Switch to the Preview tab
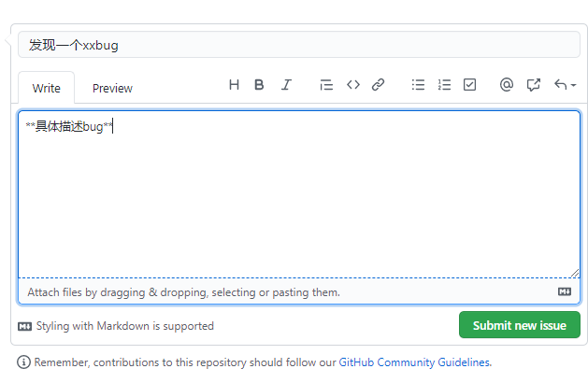 point(112,88)
